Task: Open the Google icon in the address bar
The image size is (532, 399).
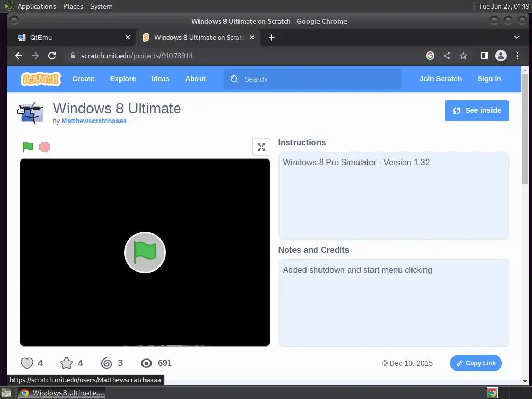Action: (430, 56)
